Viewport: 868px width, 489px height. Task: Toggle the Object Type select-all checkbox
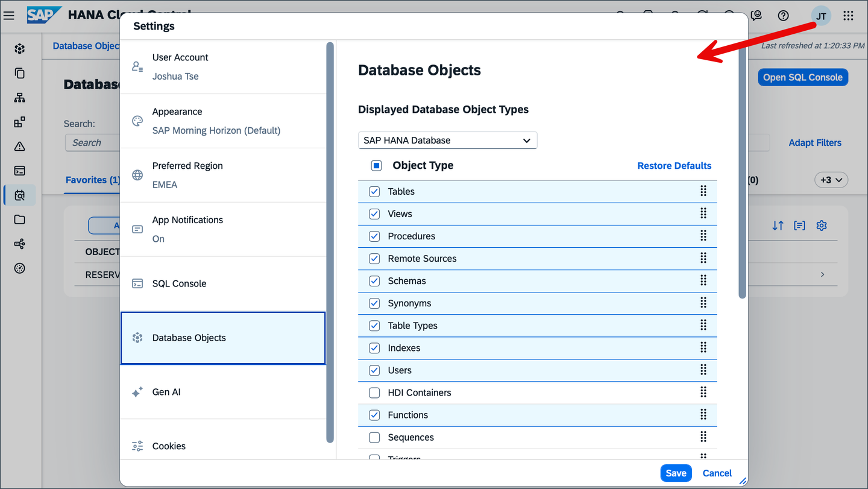click(377, 165)
